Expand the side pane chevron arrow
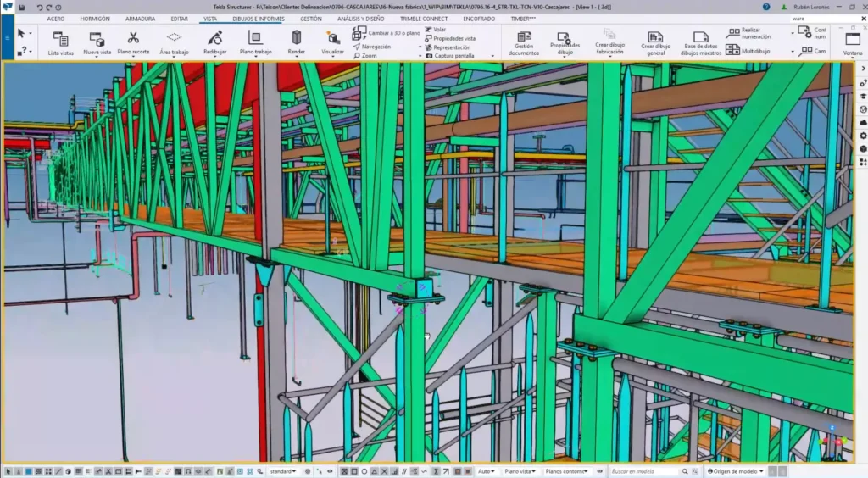Image resolution: width=868 pixels, height=478 pixels. tap(863, 69)
